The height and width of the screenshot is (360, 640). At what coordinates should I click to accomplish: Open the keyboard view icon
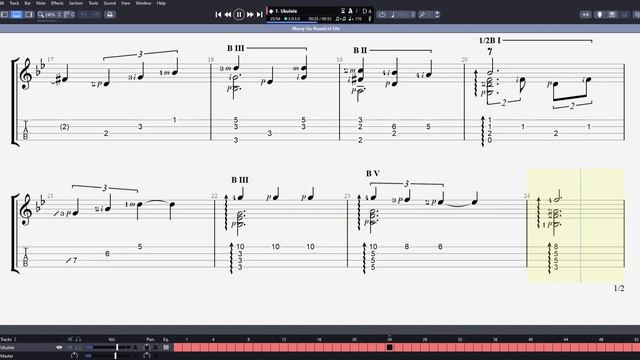click(612, 14)
